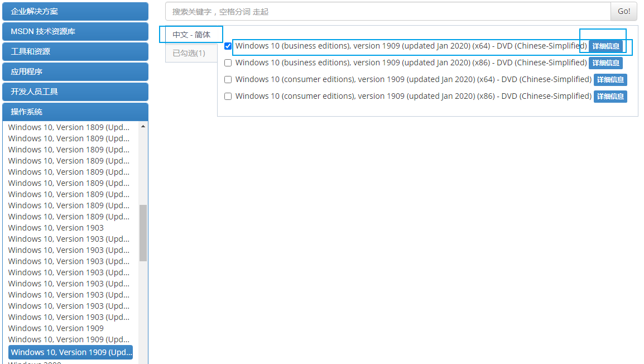The image size is (644, 364).
Task: Click the highlighted Windows 10, Version 1909 (Upd... entry
Action: coord(71,352)
